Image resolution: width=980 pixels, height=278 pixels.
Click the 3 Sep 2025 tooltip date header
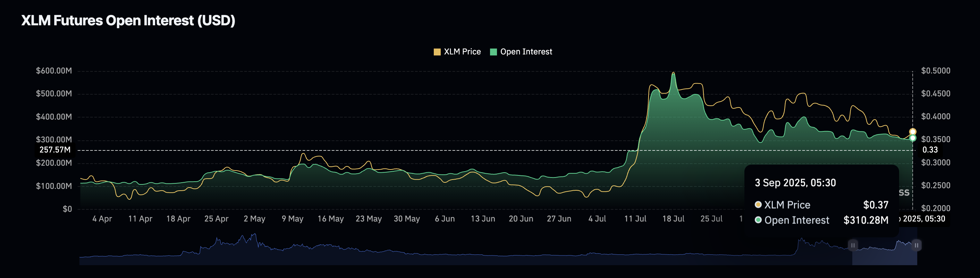coord(795,183)
